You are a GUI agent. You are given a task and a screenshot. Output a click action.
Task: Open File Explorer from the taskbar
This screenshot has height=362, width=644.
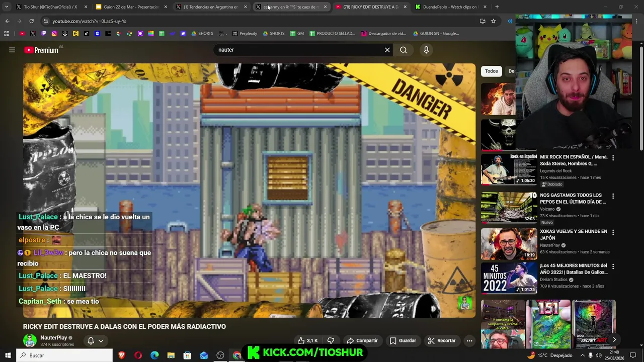pyautogui.click(x=171, y=355)
